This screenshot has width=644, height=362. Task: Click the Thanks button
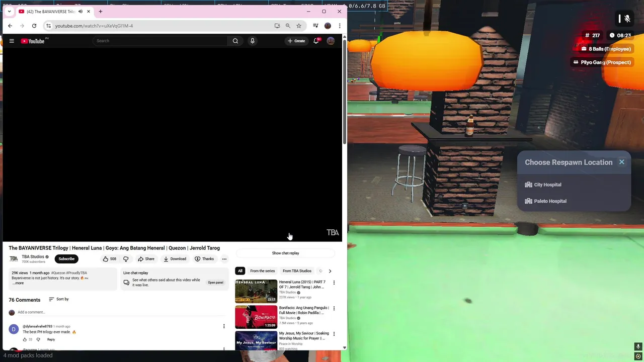pos(204,259)
